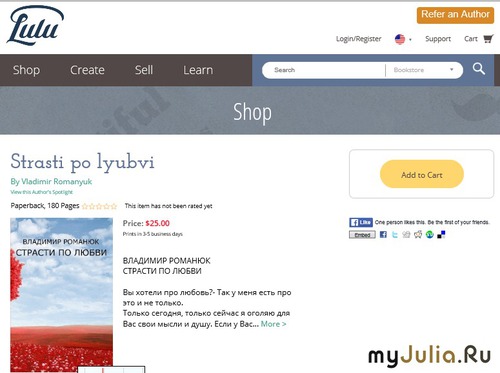This screenshot has height=373, width=500.
Task: Open the Strasti po lyubvi cover thumbnail
Action: (x=62, y=295)
